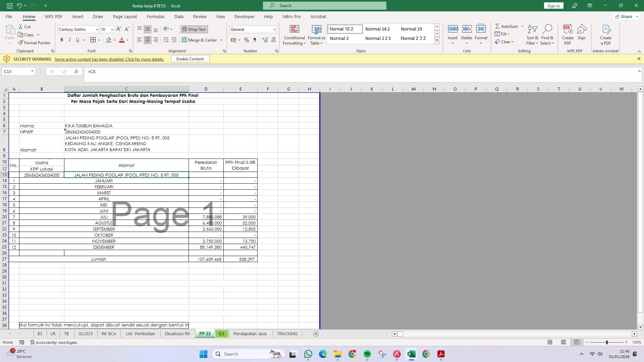Viewport: 644px width, 362px height.
Task: Toggle italic formatting
Action: [70, 40]
